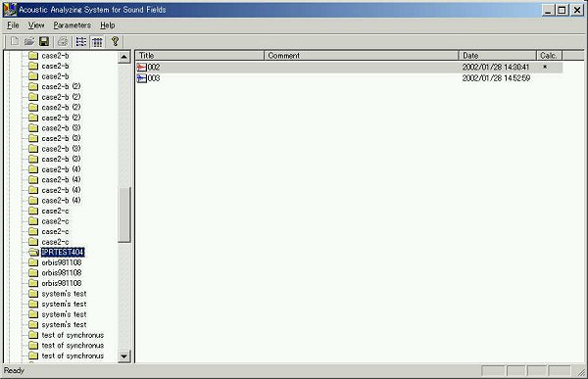
Task: Sort by the Date column header
Action: click(497, 56)
